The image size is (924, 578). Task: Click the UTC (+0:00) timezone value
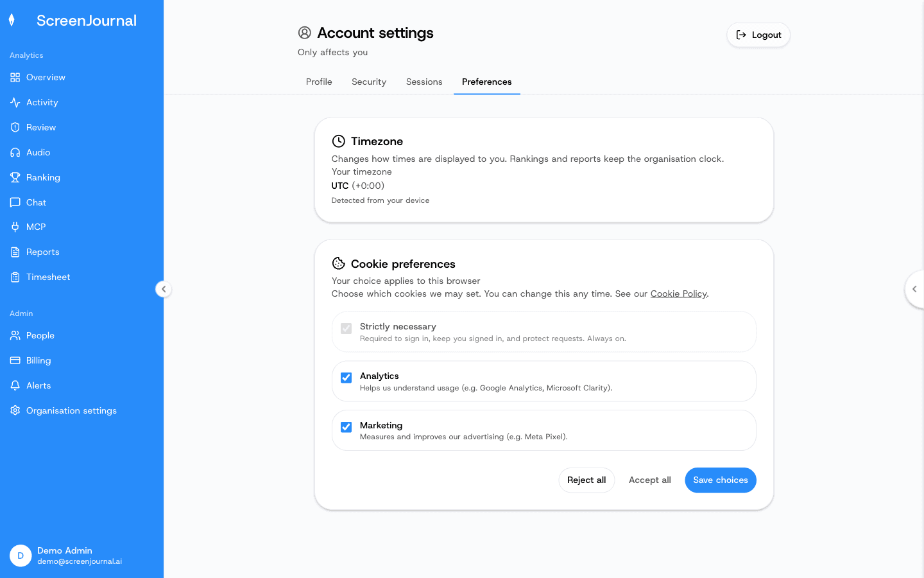click(x=358, y=186)
